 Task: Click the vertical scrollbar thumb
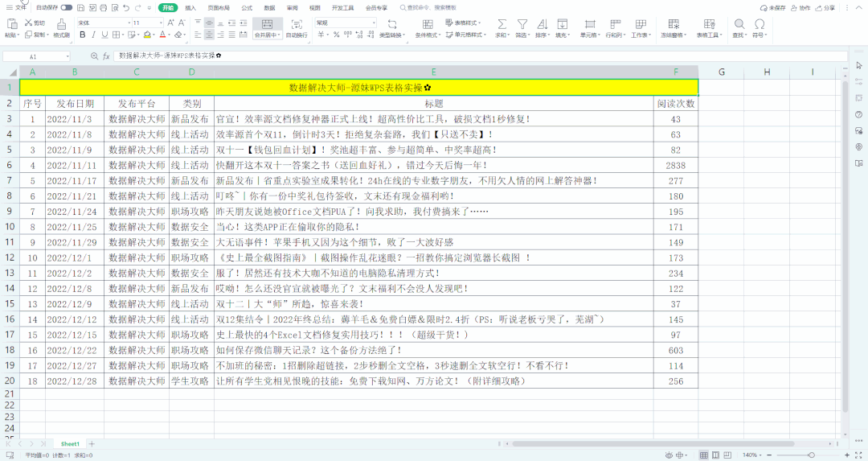tap(845, 246)
